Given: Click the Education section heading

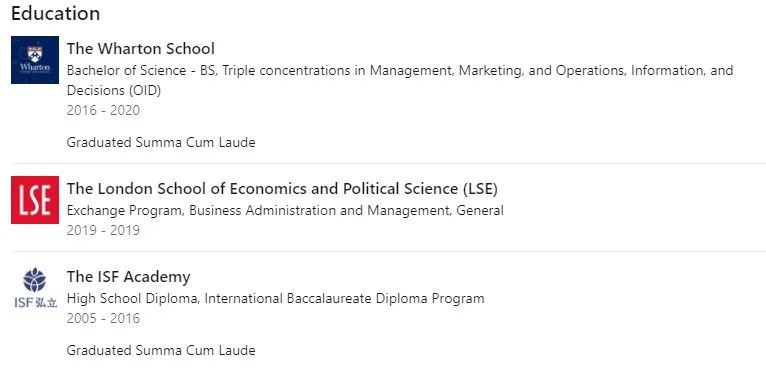Looking at the screenshot, I should (x=55, y=13).
